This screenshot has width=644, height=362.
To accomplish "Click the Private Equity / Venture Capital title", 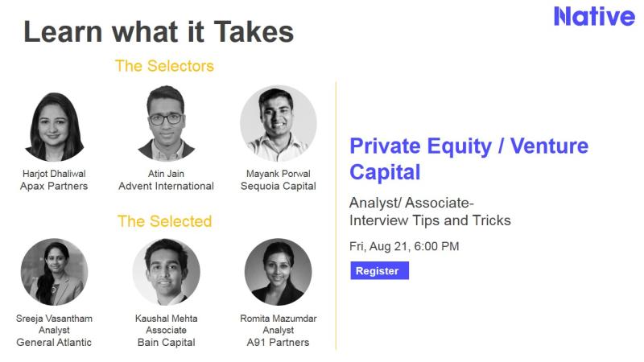I will click(x=469, y=158).
